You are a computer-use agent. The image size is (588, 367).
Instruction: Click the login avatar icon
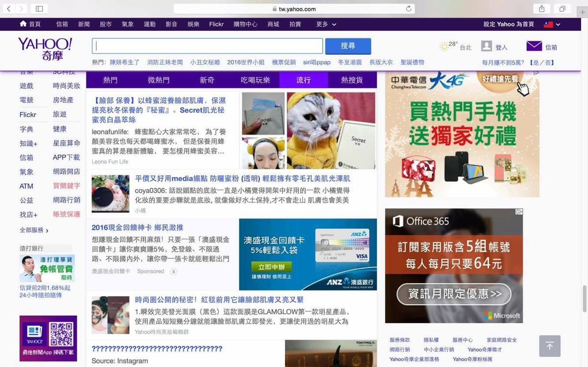(486, 46)
